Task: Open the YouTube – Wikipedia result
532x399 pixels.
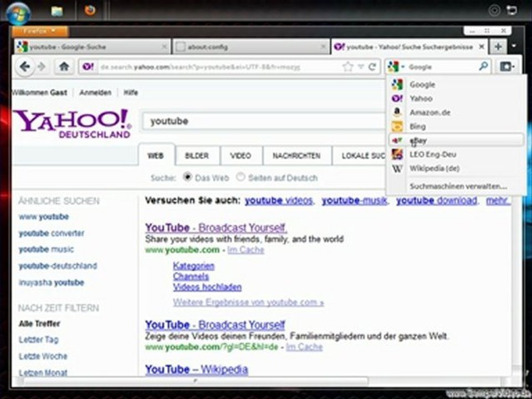Action: coord(196,369)
